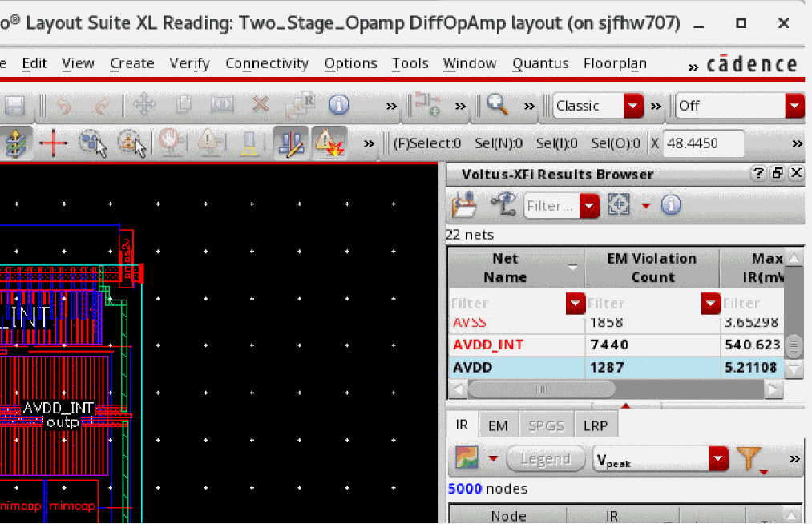Click the 7440 EM violation cell
The image size is (812, 524).
click(x=652, y=345)
